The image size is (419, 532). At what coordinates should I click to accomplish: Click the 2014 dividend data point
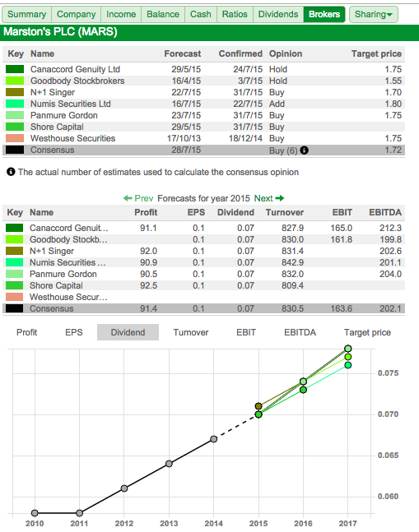[x=213, y=439]
